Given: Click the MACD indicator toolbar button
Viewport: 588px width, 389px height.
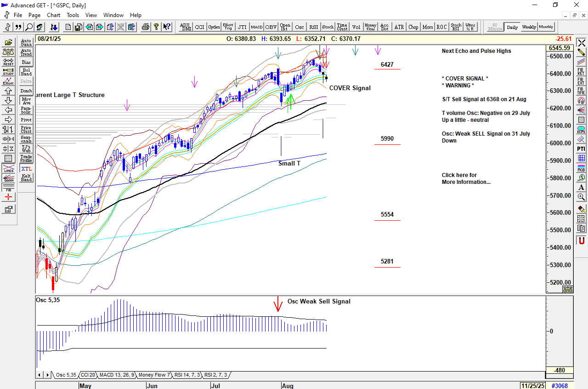Looking at the screenshot, I should (x=256, y=27).
